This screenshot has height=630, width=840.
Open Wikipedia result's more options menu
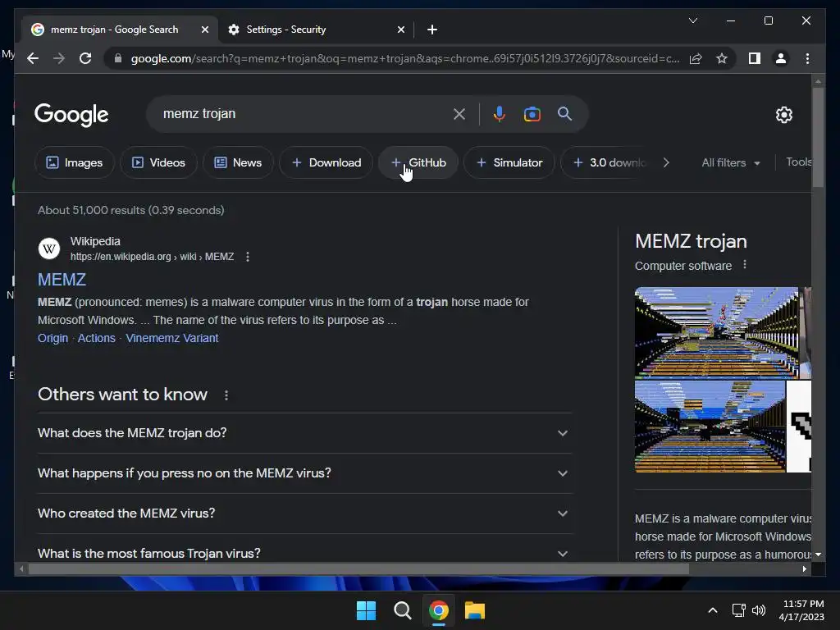pyautogui.click(x=248, y=257)
